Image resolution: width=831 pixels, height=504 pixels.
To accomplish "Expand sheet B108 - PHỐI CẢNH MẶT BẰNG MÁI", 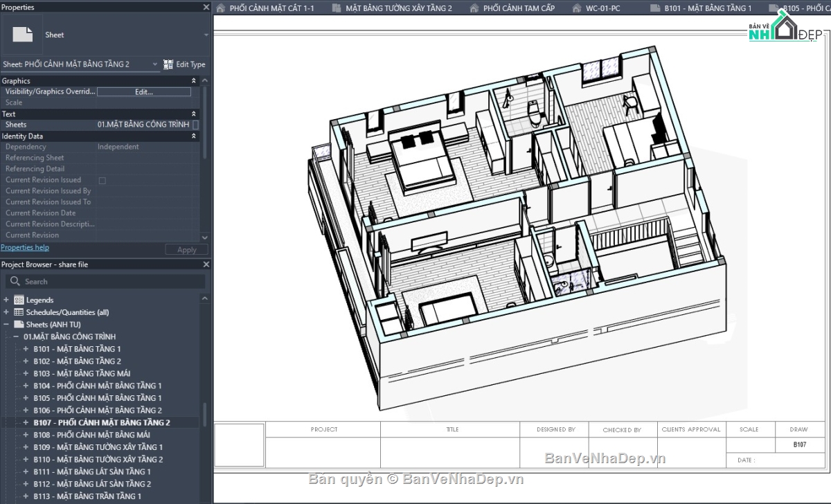I will [x=26, y=435].
